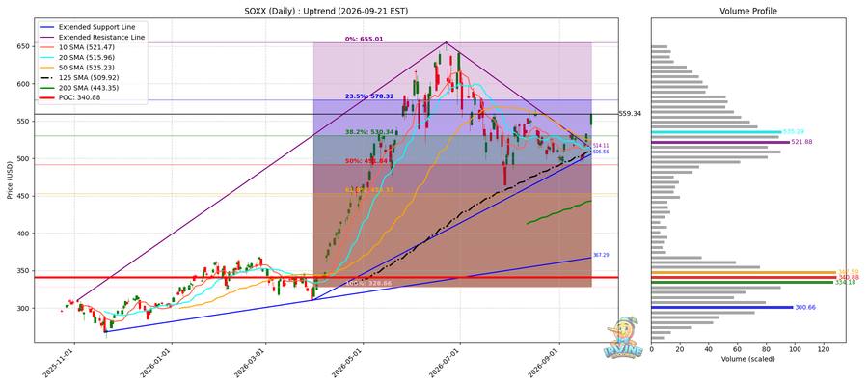Click the 650 tick on price axis
Screen dimensions: 868x386
tap(25, 47)
